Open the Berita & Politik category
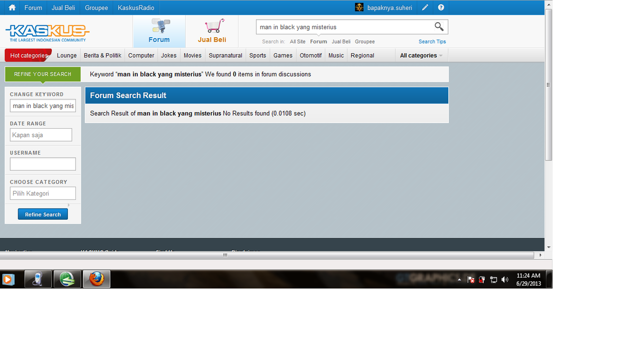Screen dimensions: 644x362 103,55
